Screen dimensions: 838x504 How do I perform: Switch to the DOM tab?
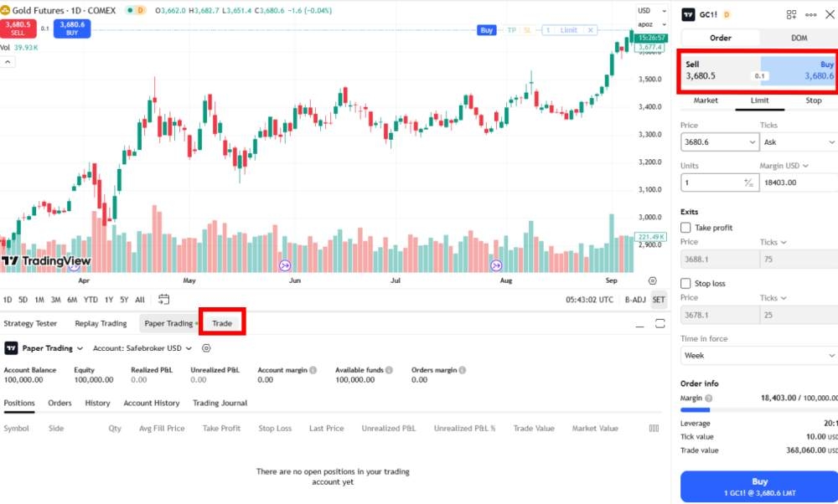(x=799, y=38)
